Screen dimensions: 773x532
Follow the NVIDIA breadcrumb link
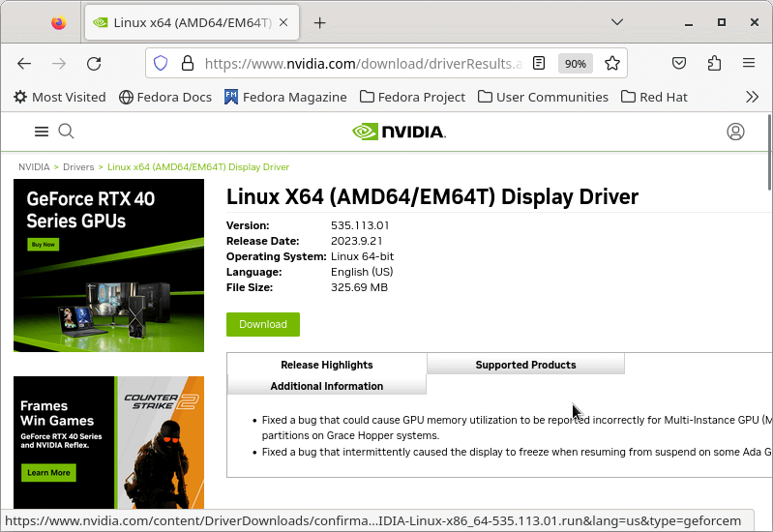point(34,167)
